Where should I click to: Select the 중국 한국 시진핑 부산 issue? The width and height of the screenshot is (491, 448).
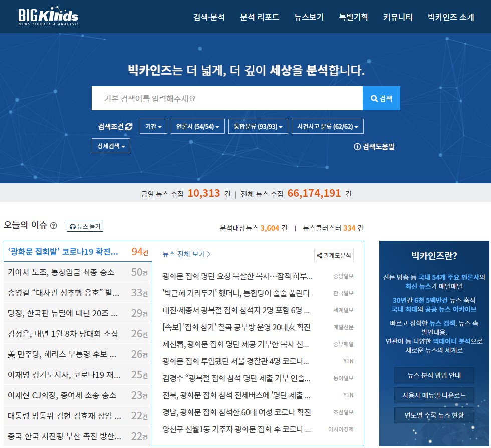point(78,436)
